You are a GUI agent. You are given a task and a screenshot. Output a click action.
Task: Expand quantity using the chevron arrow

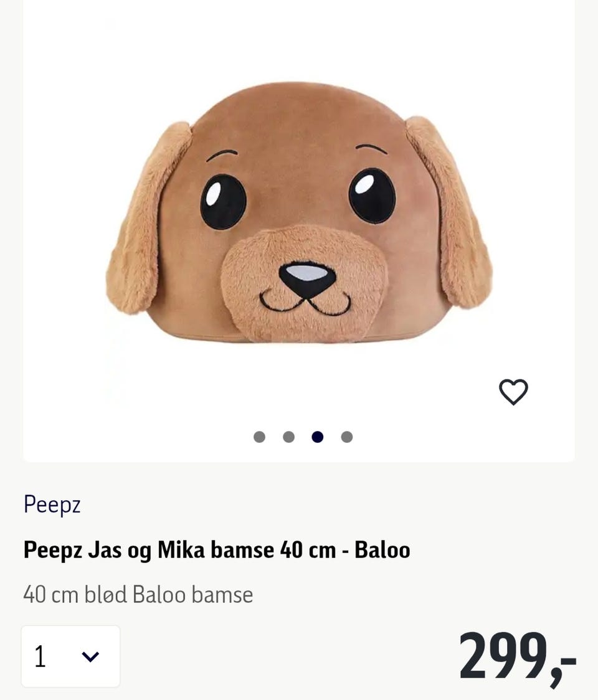pos(91,656)
